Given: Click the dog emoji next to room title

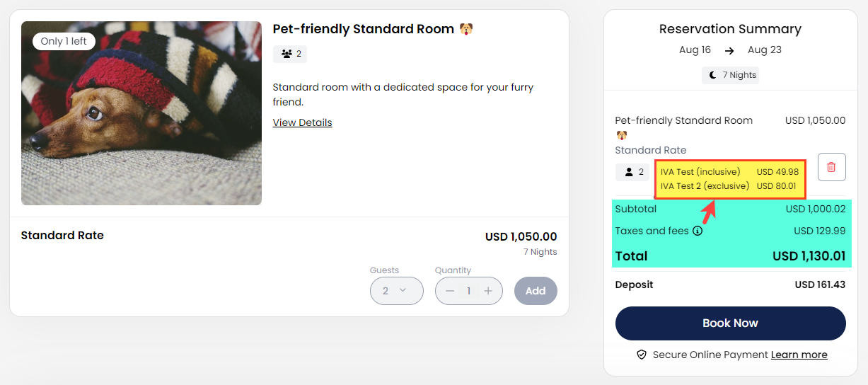Looking at the screenshot, I should tap(465, 29).
